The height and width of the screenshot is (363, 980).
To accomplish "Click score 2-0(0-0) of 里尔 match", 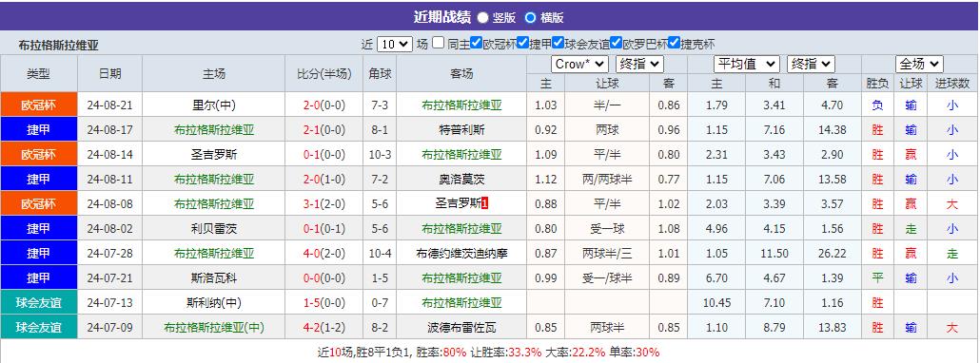I will [323, 105].
